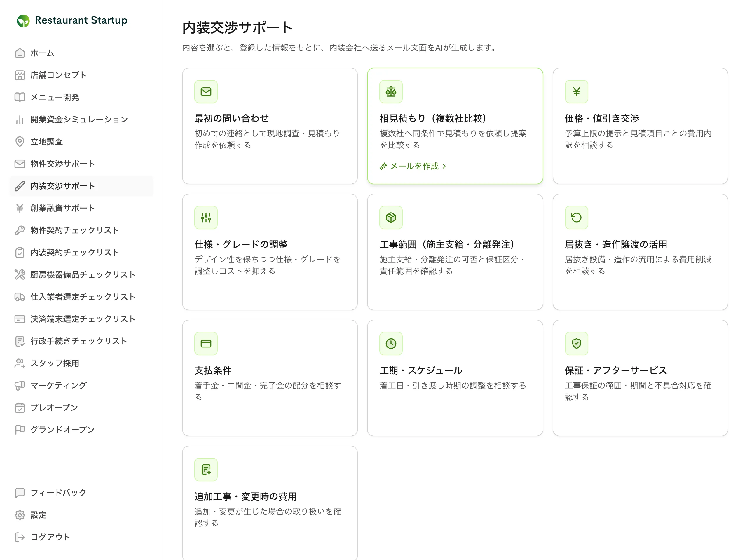Click the flag icon beside グランドオープン
Screen dimensions: 747x560
coord(20,430)
